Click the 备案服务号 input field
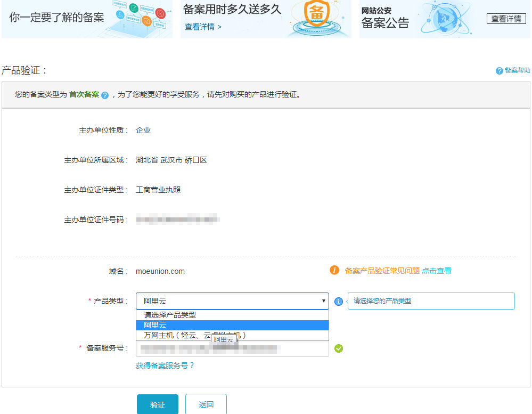Viewport: 532px width, 414px height. 232,348
